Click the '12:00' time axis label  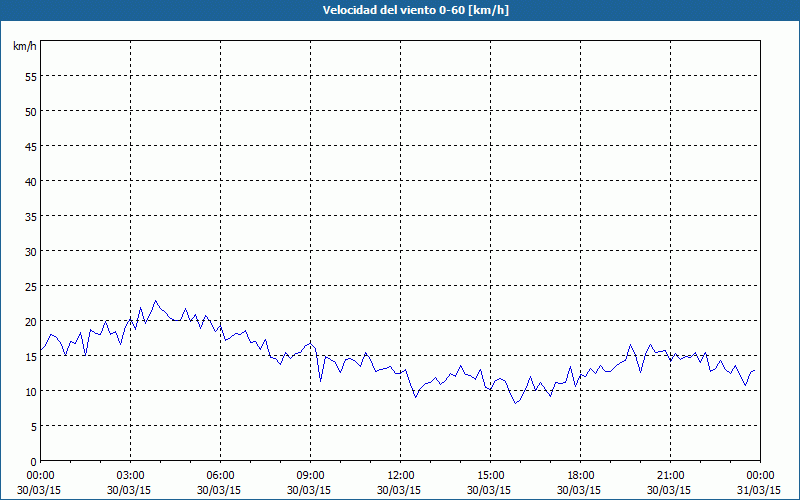401,476
